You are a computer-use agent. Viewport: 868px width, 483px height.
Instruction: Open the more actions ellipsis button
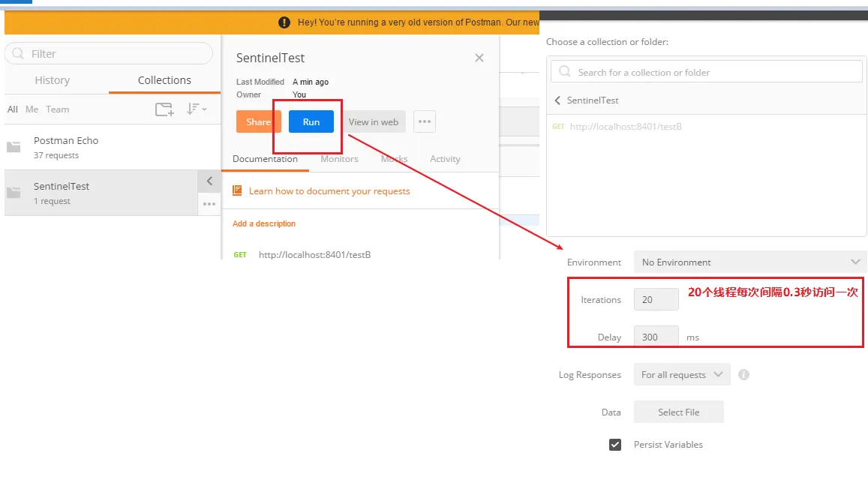[x=425, y=121]
